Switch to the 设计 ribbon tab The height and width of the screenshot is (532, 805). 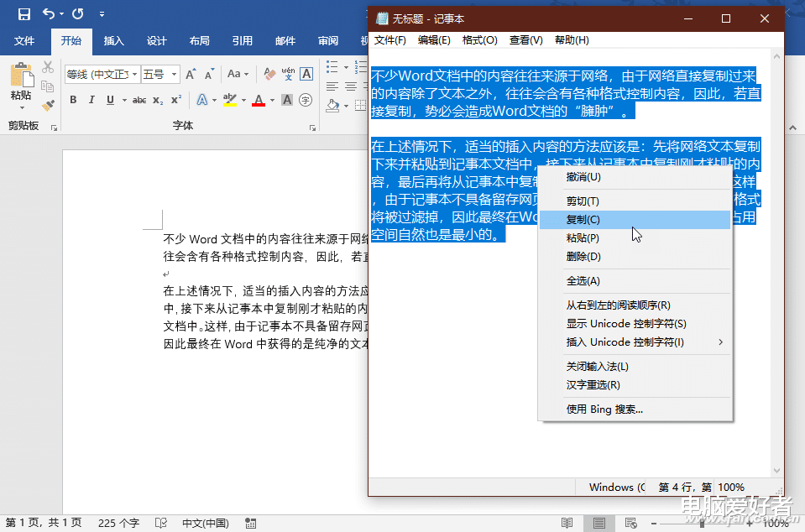click(157, 41)
